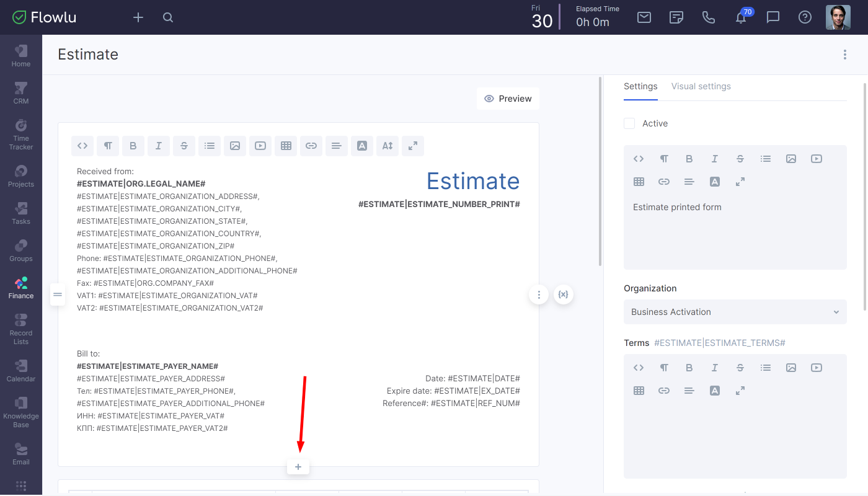Add a new block with the plus button
This screenshot has width=868, height=496.
coord(298,467)
